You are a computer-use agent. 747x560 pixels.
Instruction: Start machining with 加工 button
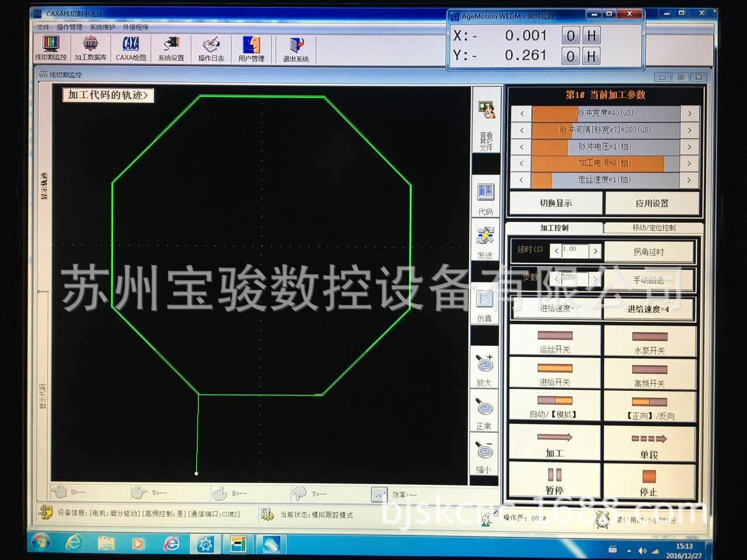554,443
